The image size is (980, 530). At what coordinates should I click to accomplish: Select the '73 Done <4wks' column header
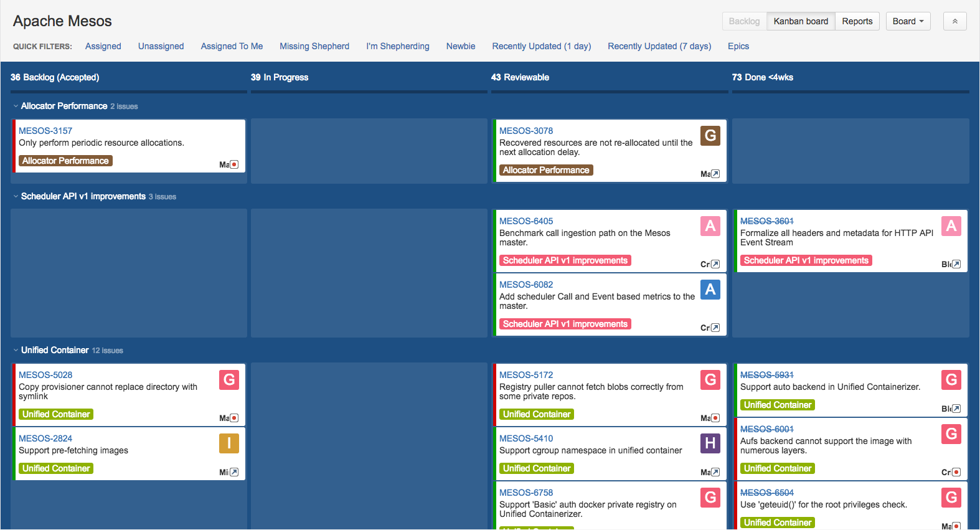click(763, 77)
